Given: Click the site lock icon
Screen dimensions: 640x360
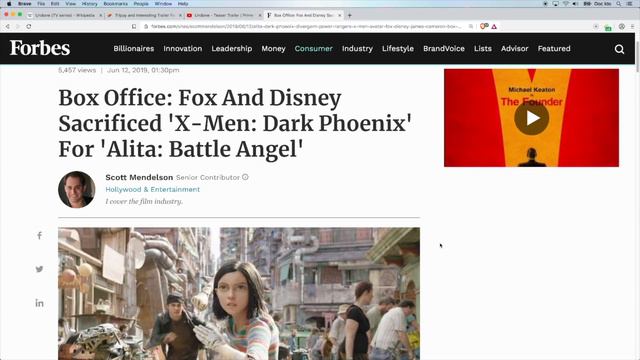Looking at the screenshot, I should pos(146,27).
